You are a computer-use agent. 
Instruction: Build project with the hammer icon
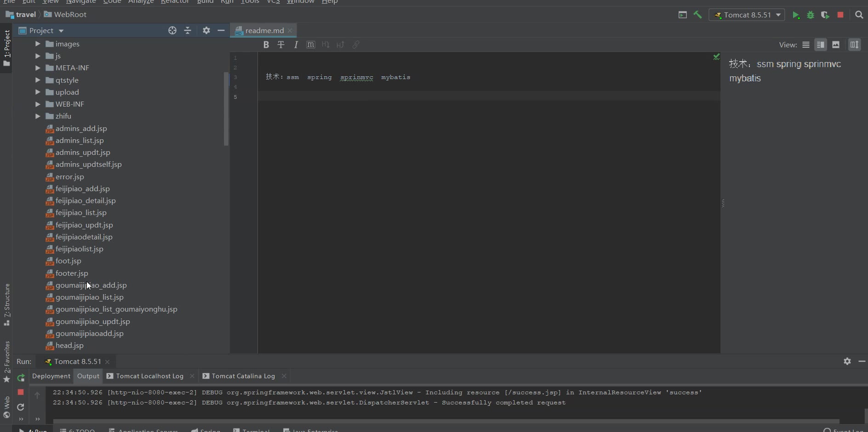coord(697,15)
